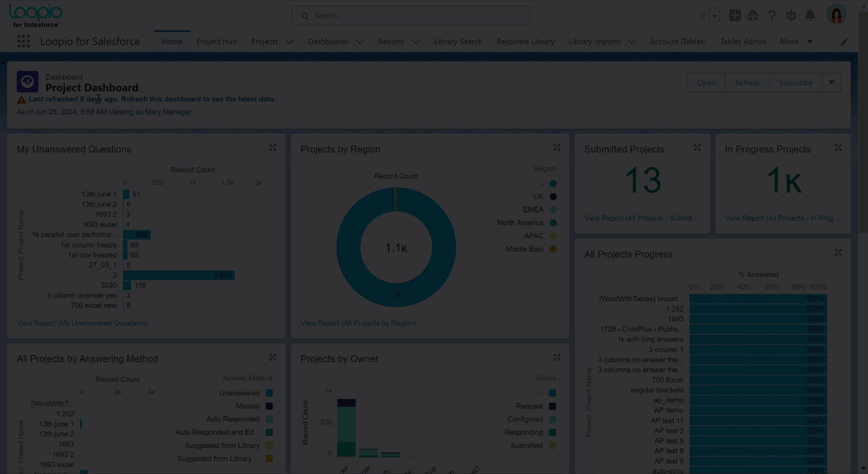The width and height of the screenshot is (868, 474).
Task: Open the Setup gear icon
Action: coord(791,16)
